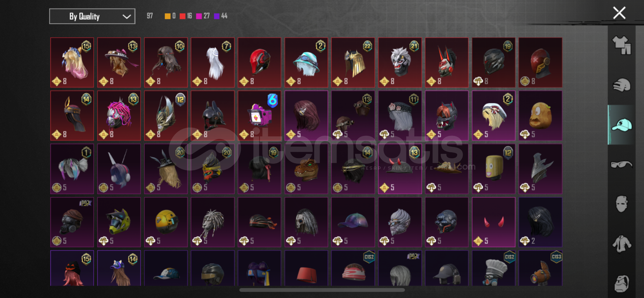Select the potato head mask item
644x298 pixels.
(540, 116)
